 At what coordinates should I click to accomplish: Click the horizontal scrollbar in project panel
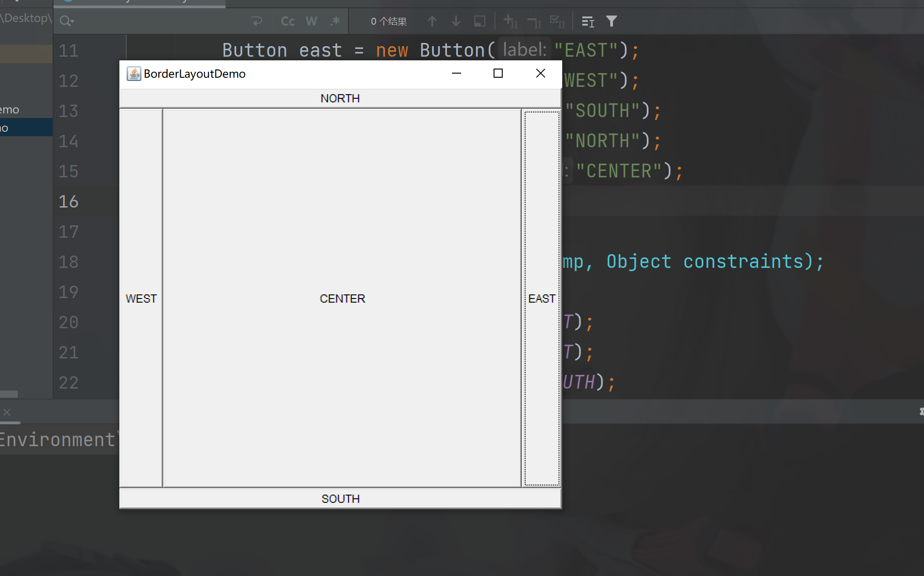point(9,394)
